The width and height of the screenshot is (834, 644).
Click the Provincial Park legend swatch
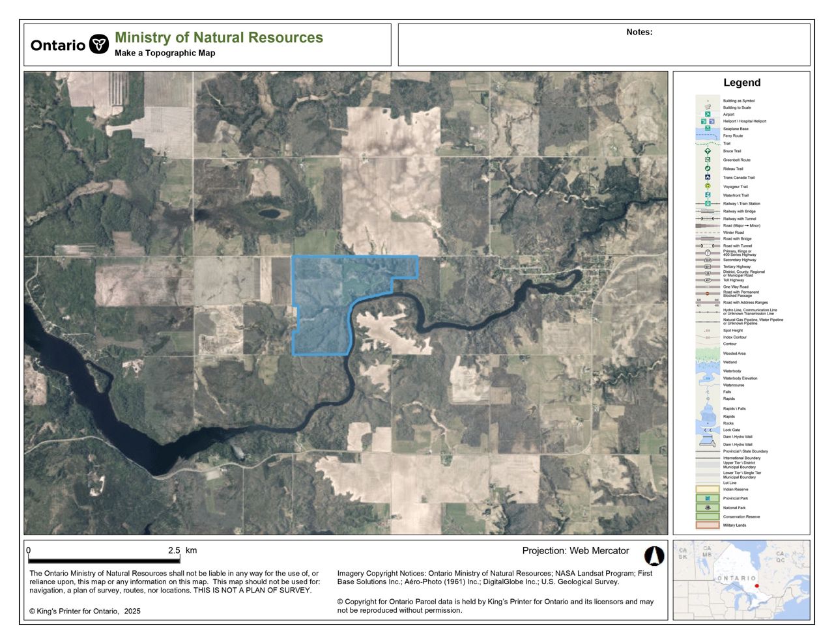click(708, 498)
